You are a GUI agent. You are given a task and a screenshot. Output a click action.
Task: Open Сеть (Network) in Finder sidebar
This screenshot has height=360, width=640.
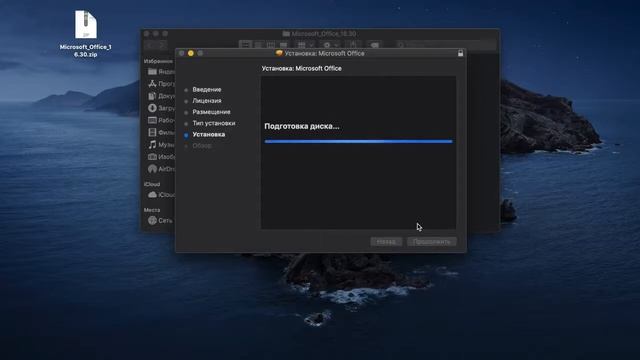coord(161,220)
